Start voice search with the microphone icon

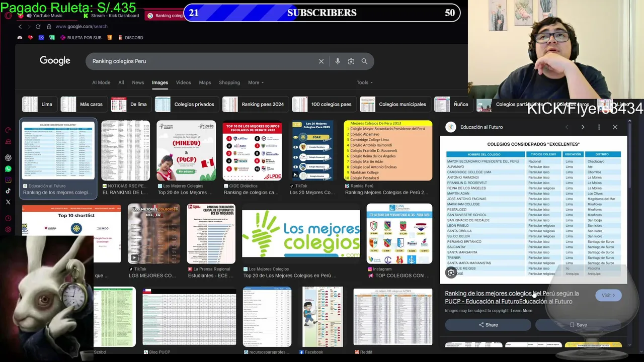(x=338, y=61)
